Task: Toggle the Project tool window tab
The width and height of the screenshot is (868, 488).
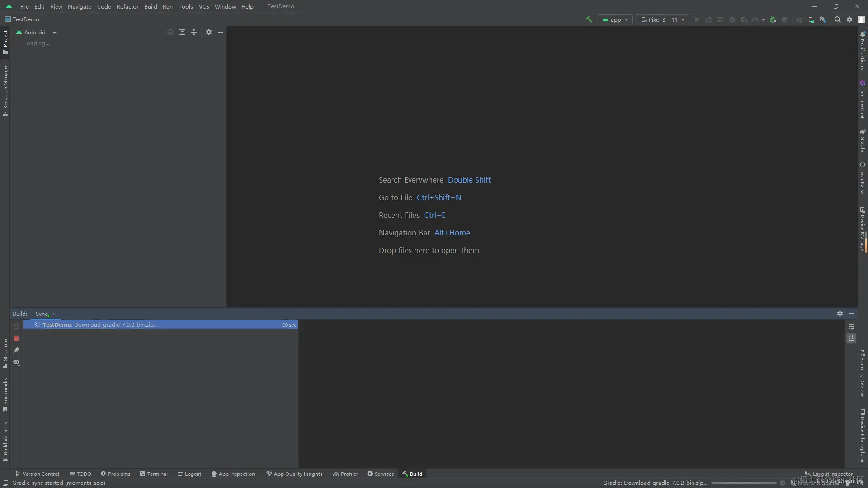Action: click(x=5, y=42)
